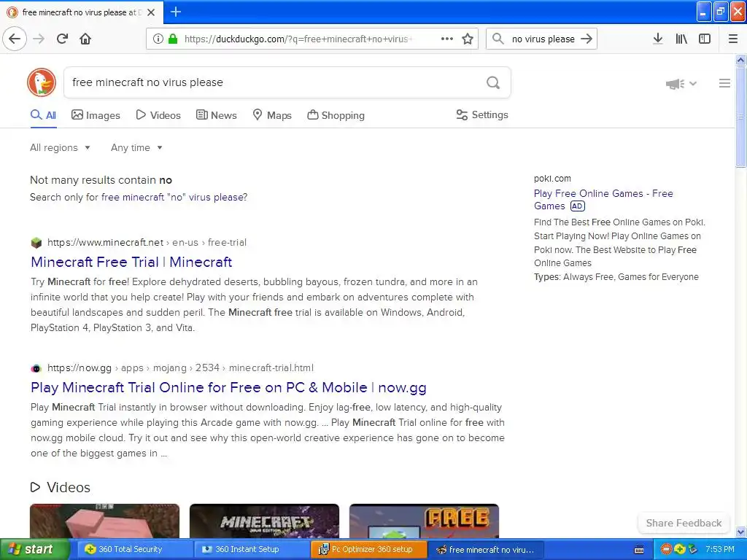Screen dimensions: 747x560
Task: Open the DuckDuckGo megaphone dropdown
Action: pyautogui.click(x=681, y=84)
